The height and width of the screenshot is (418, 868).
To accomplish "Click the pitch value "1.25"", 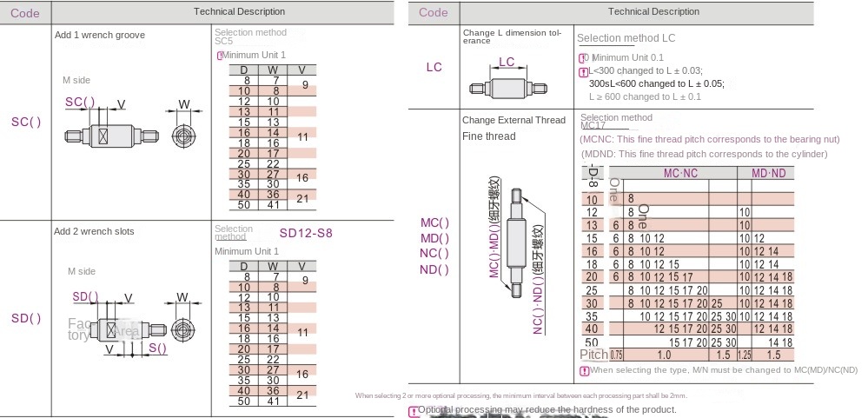I will pos(745,355).
